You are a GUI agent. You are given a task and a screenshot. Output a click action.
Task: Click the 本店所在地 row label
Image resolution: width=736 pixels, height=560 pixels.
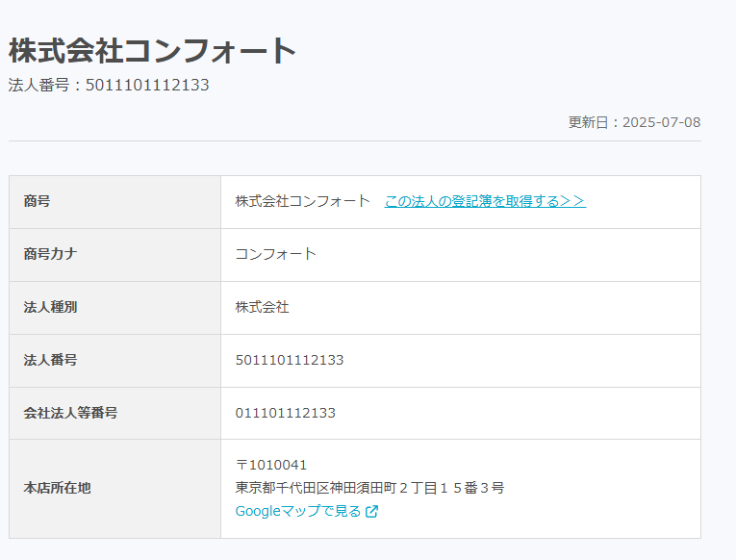click(x=57, y=488)
